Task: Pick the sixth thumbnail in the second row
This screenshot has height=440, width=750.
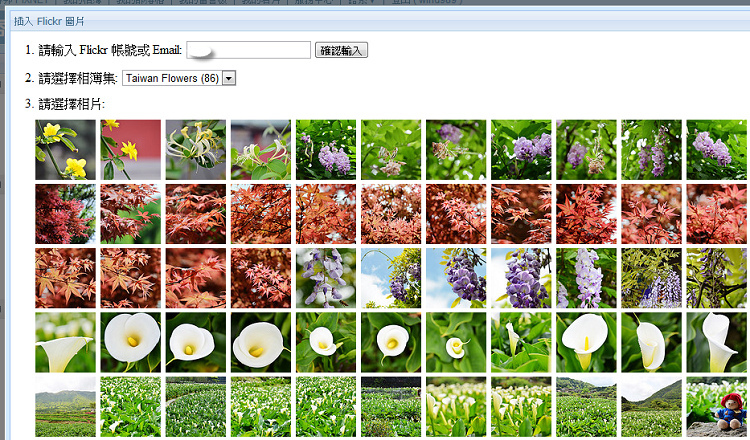Action: click(391, 214)
